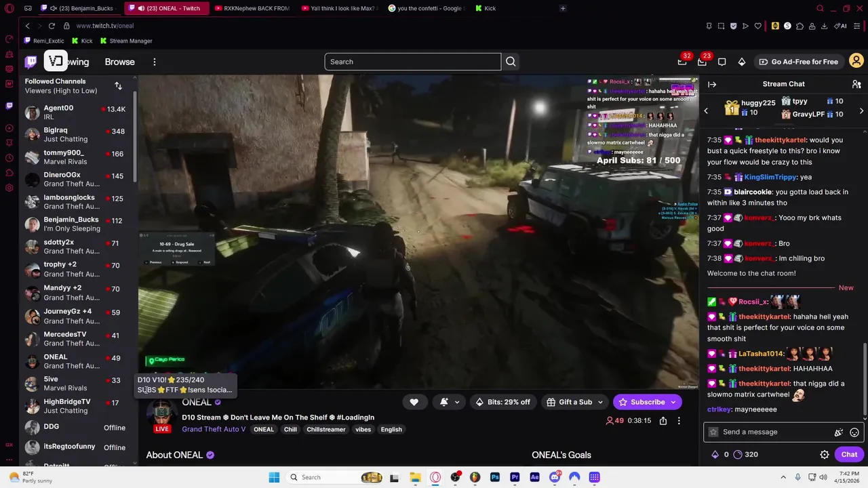The image size is (868, 488).
Task: Expand notification options chevron
Action: (457, 402)
